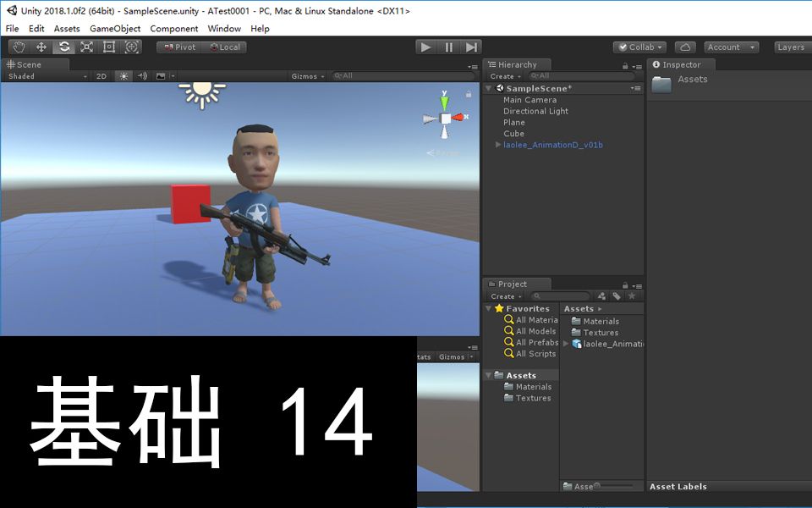The image size is (812, 508).
Task: Toggle scene view audio icon
Action: (140, 75)
